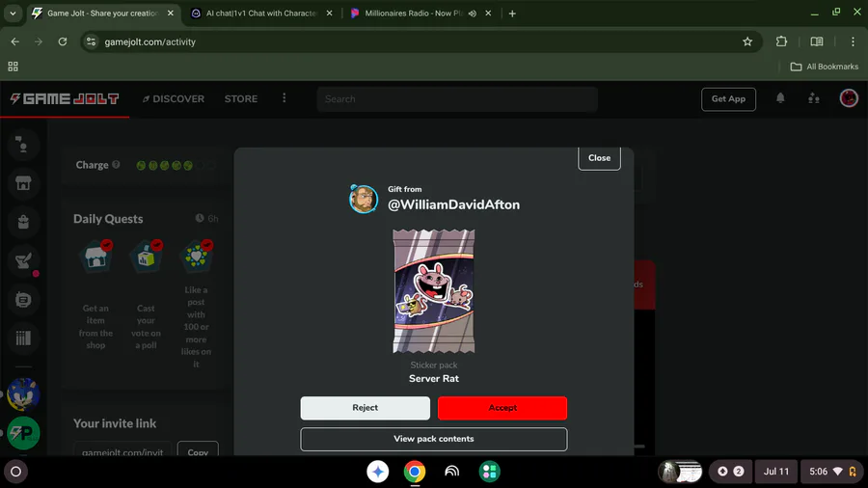Open user account avatar menu
Screen dimensions: 868x488
[849, 98]
